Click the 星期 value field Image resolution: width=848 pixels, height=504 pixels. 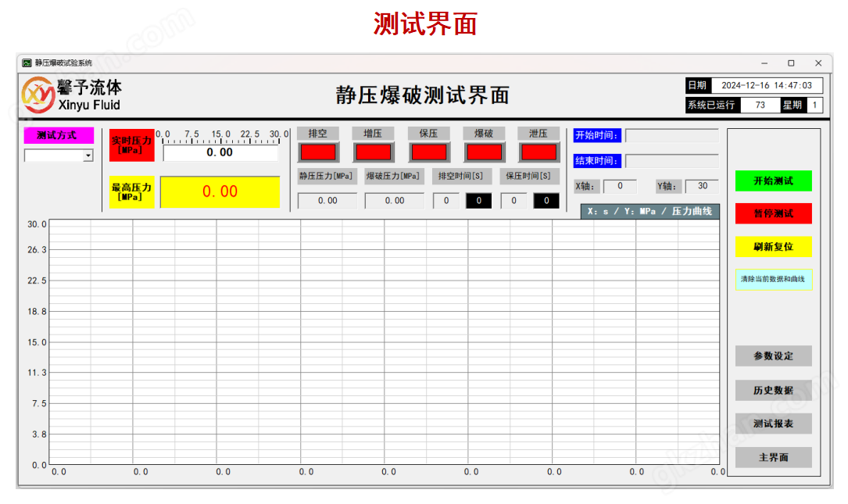[x=814, y=105]
